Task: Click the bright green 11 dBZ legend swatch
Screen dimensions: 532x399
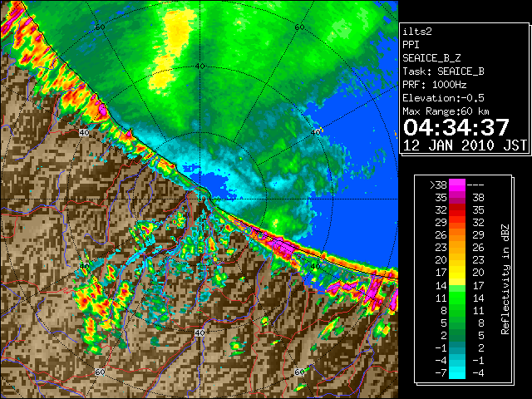Action: [x=457, y=298]
